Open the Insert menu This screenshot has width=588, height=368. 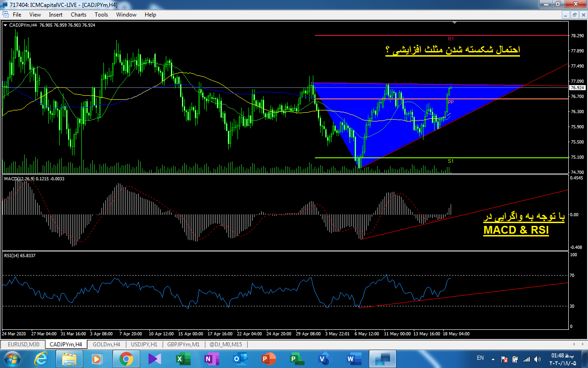(x=56, y=15)
